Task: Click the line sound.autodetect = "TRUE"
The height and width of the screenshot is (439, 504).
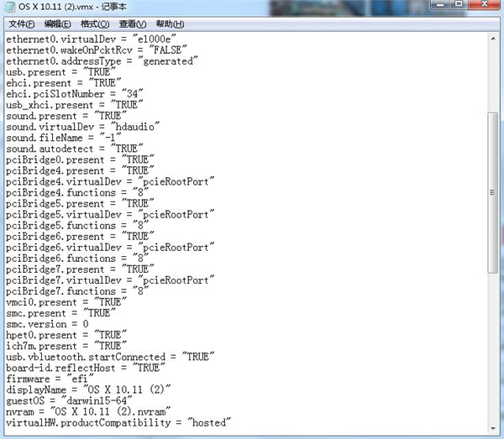Action: [75, 149]
